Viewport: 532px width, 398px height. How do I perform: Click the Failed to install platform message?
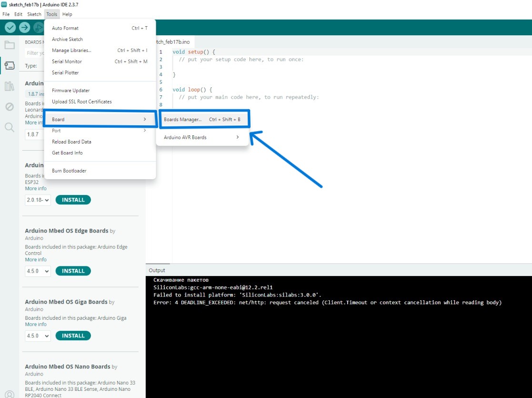click(237, 295)
